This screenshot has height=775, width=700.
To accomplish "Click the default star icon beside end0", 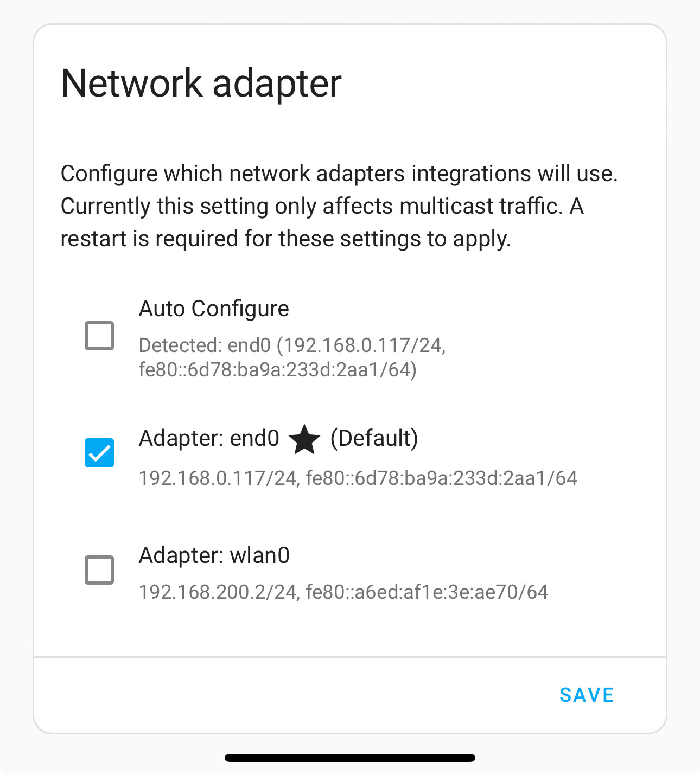I will click(x=304, y=439).
